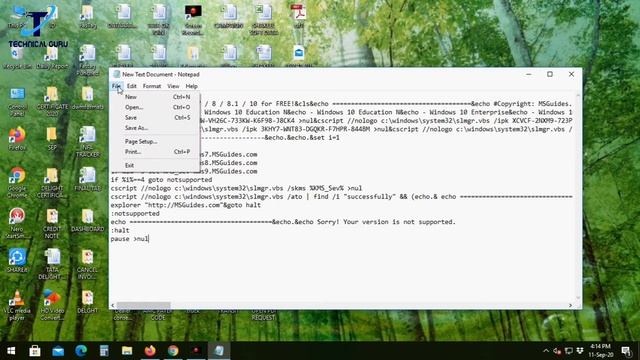The height and width of the screenshot is (360, 640).
Task: Select the CREDIT NOTE desktop icon
Action: pos(52,223)
